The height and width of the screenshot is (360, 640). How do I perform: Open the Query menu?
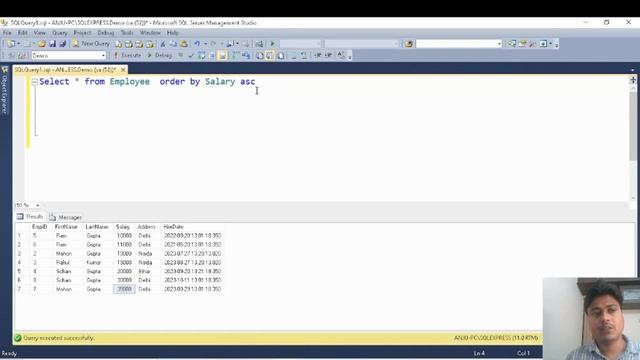[x=60, y=33]
